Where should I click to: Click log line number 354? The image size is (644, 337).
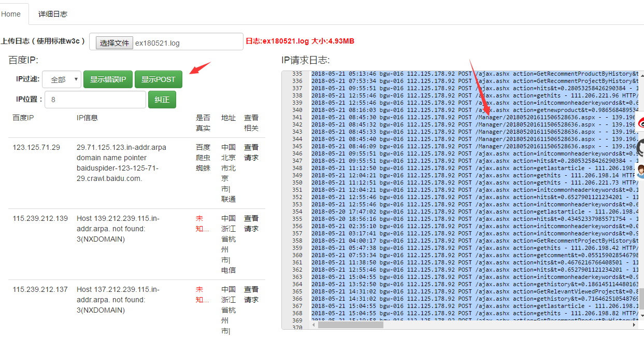pos(297,212)
